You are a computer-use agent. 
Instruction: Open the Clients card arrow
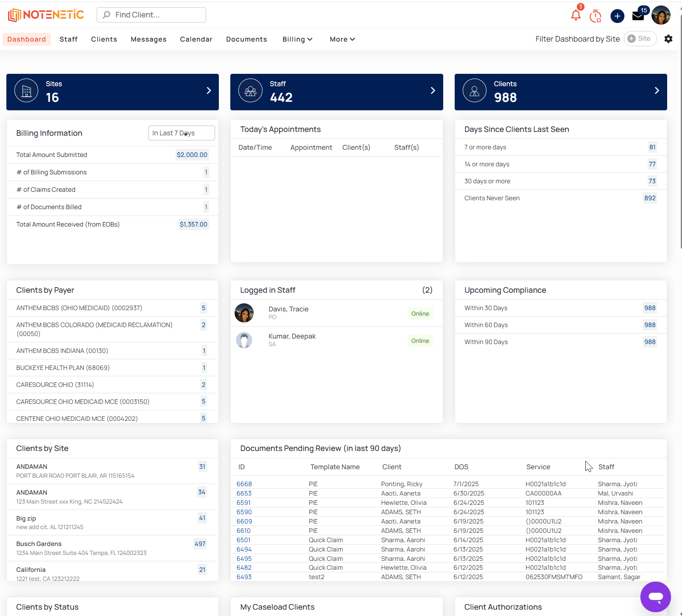point(657,90)
